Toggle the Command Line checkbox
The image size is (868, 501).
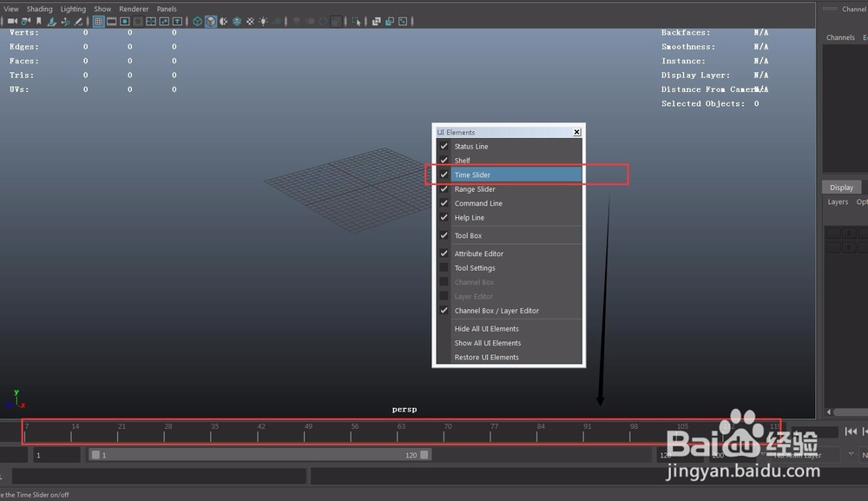pyautogui.click(x=444, y=203)
